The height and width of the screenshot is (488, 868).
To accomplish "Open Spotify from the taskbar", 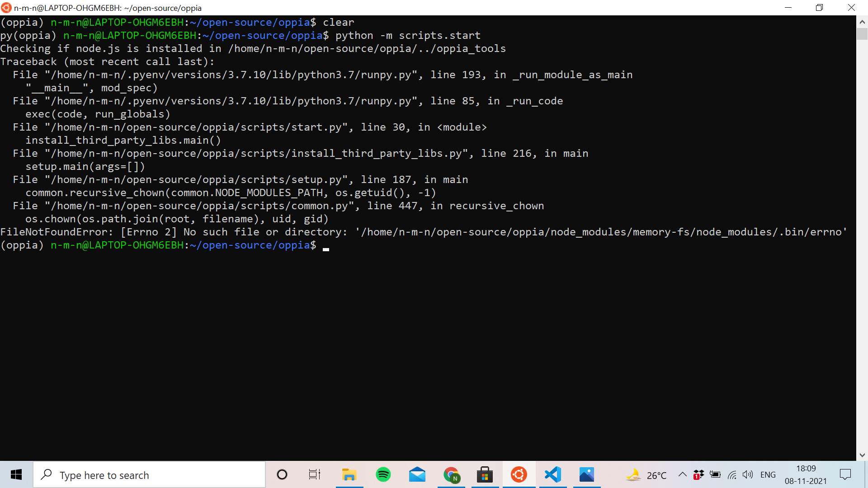I will [x=383, y=474].
